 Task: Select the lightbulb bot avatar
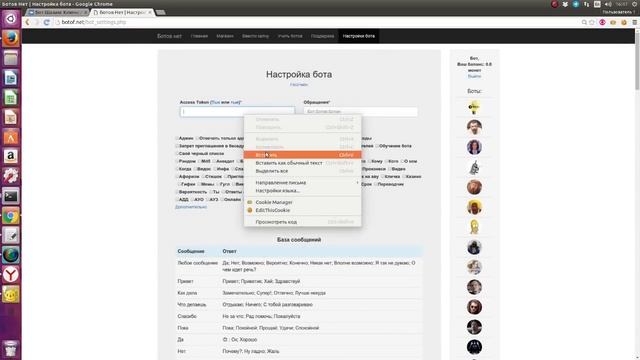pos(474,107)
